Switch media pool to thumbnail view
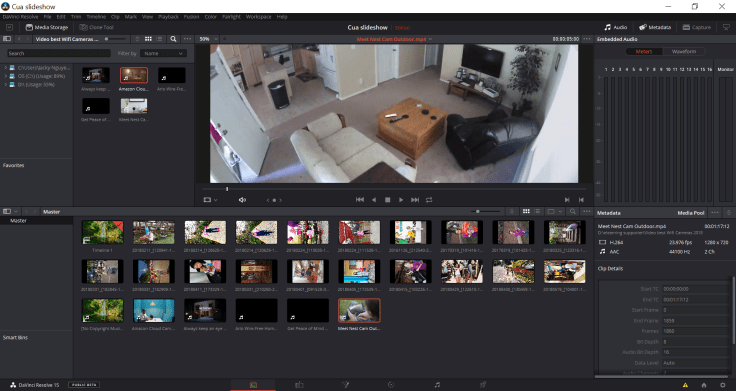The image size is (736, 391). [526, 212]
